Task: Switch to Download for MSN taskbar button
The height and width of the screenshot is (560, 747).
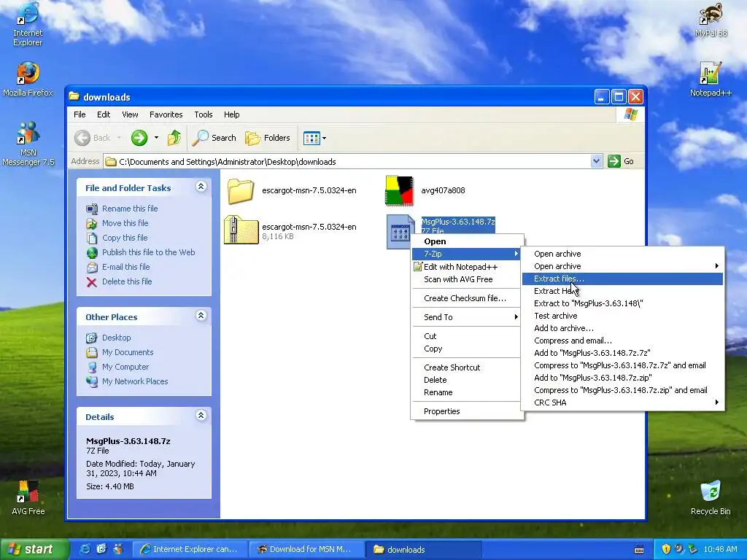Action: pyautogui.click(x=306, y=550)
